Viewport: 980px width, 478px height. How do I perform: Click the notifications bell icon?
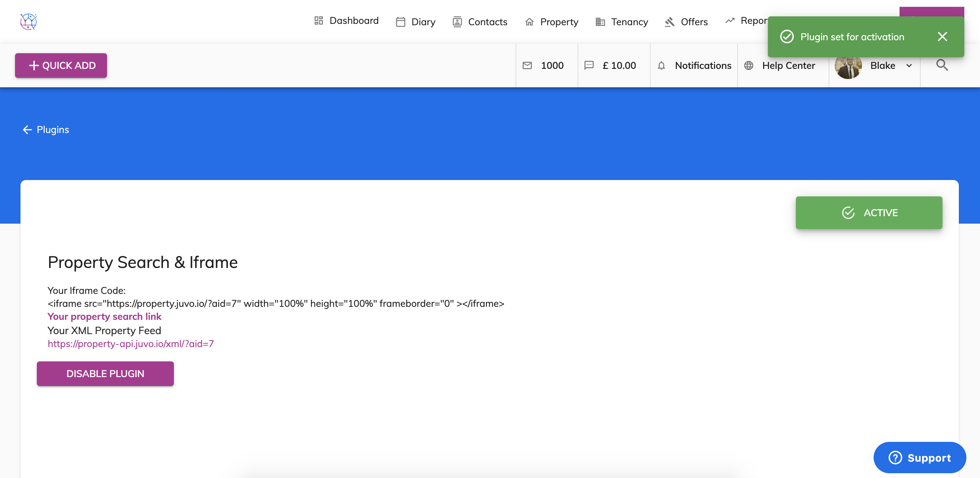click(x=661, y=66)
